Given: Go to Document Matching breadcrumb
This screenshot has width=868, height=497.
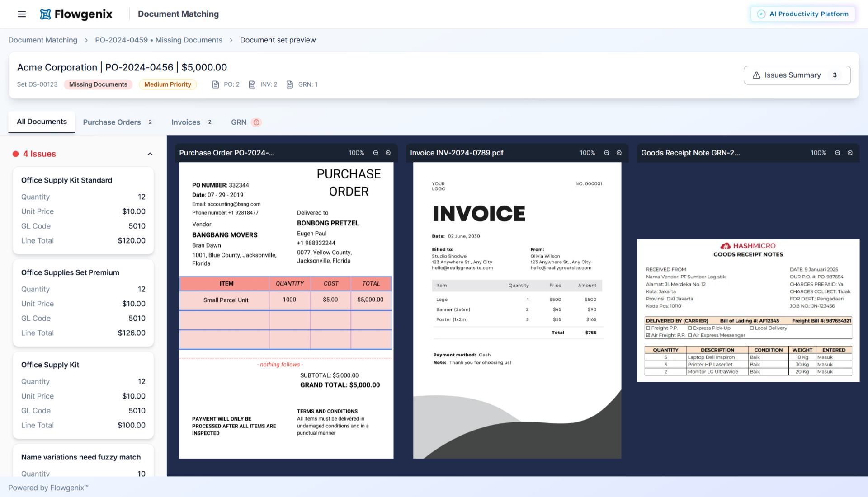Looking at the screenshot, I should coord(43,40).
